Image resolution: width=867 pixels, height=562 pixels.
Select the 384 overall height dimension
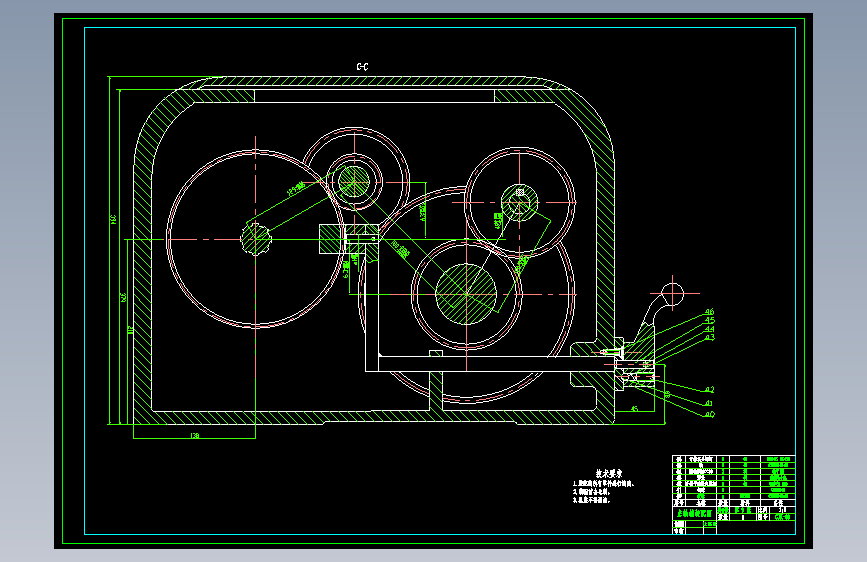click(113, 220)
